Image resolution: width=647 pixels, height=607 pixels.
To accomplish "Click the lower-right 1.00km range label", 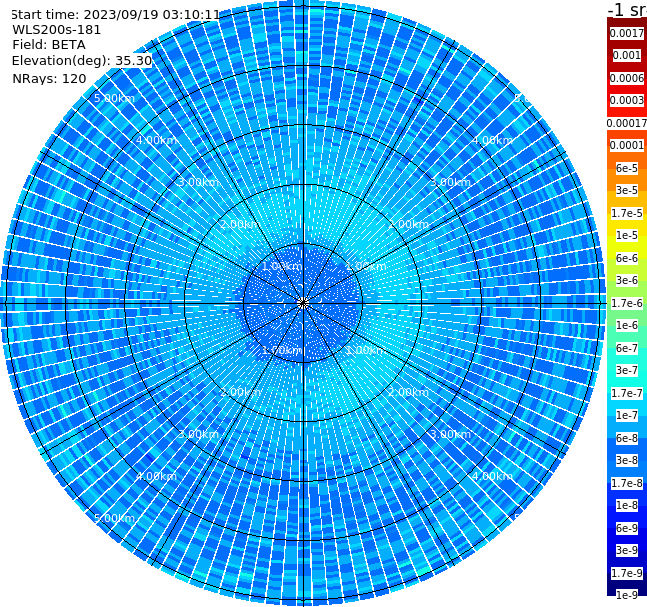I will (366, 350).
